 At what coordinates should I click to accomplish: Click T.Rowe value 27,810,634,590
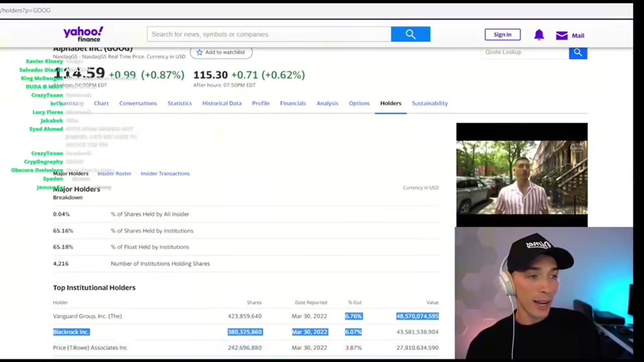[x=417, y=347]
